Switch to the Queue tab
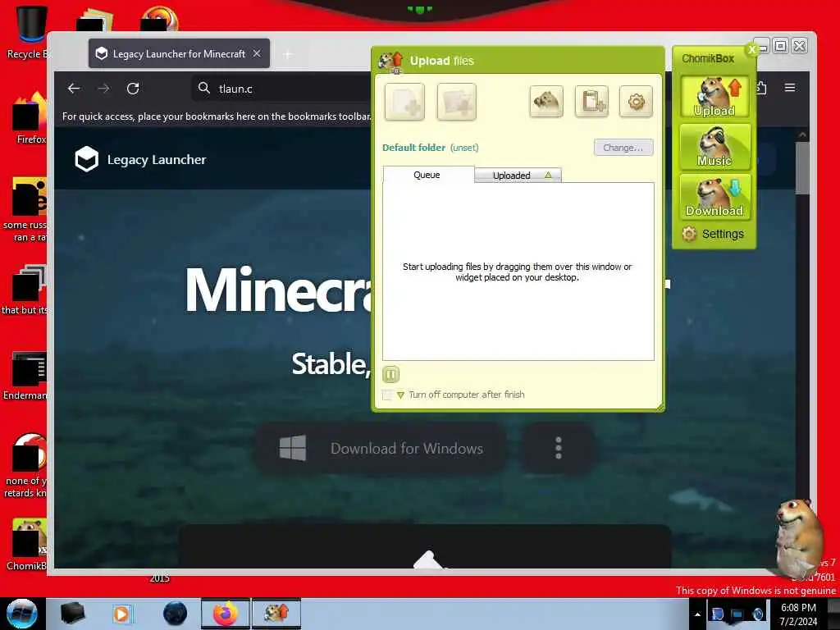 point(428,175)
